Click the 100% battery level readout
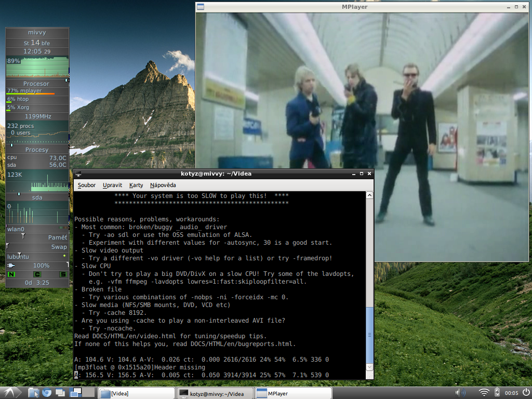Screen dimensions: 532x399 click(x=41, y=265)
